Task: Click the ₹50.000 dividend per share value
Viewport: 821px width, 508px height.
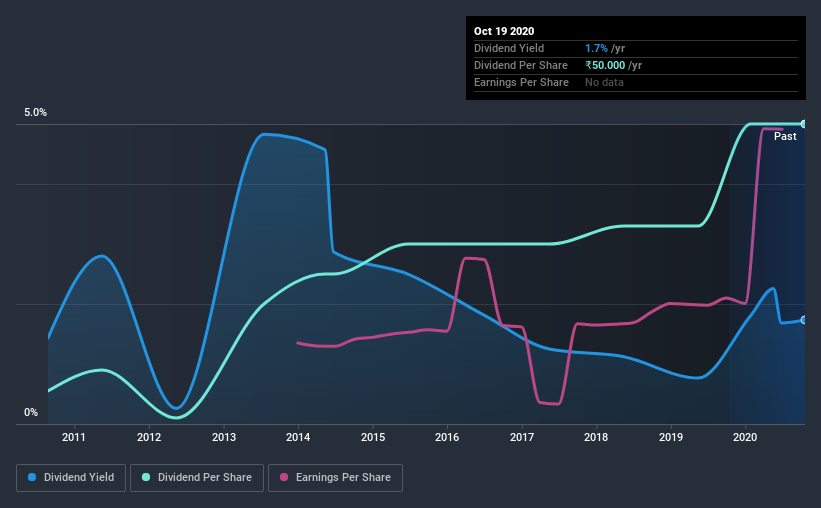Action: coord(605,65)
